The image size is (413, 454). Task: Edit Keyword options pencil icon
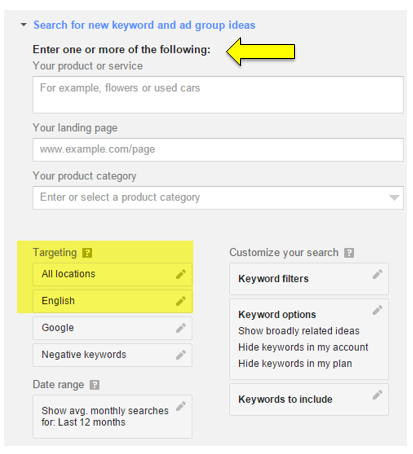point(377,310)
